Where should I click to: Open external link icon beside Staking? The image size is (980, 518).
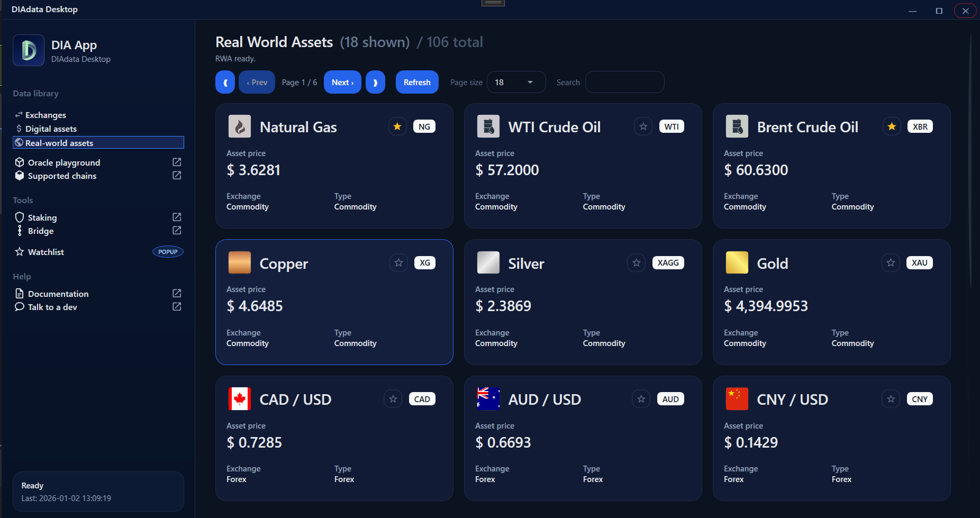point(177,217)
